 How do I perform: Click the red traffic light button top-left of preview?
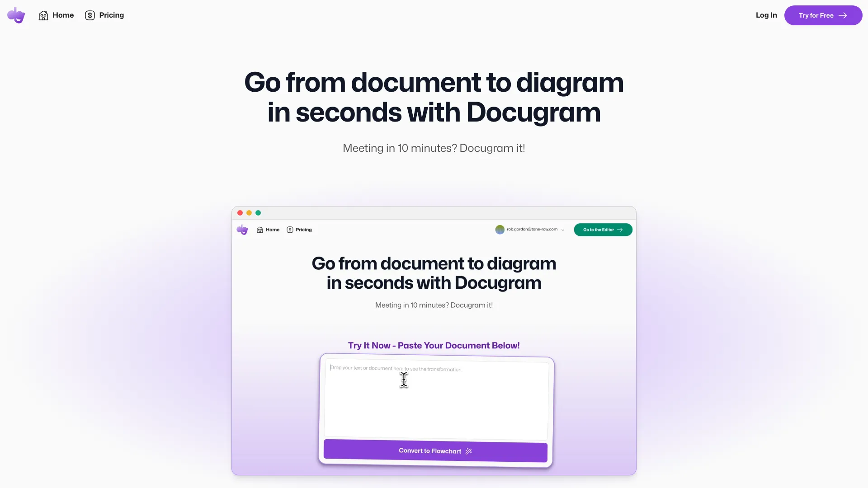pyautogui.click(x=240, y=213)
